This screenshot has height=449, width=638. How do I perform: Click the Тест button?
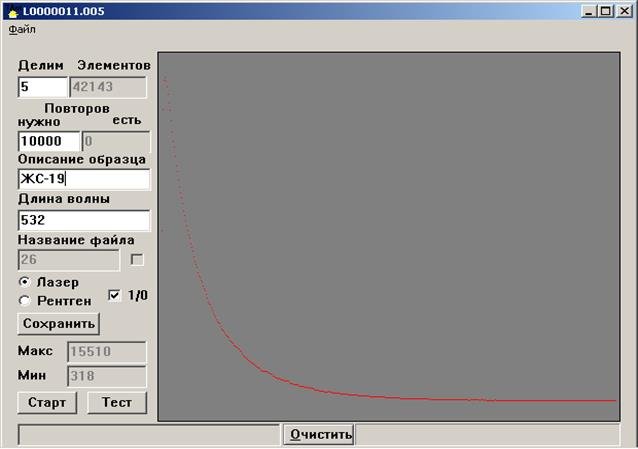[117, 403]
